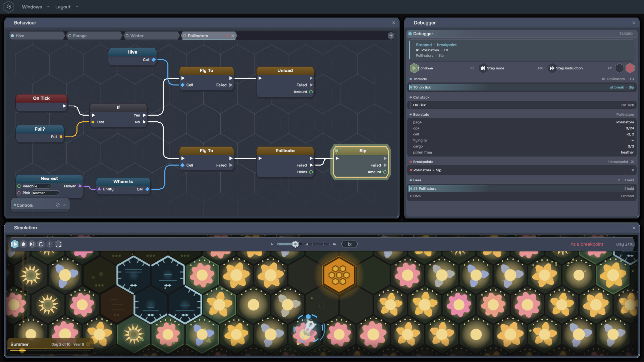
Task: Switch to the Hive behaviour tab
Action: 36,36
